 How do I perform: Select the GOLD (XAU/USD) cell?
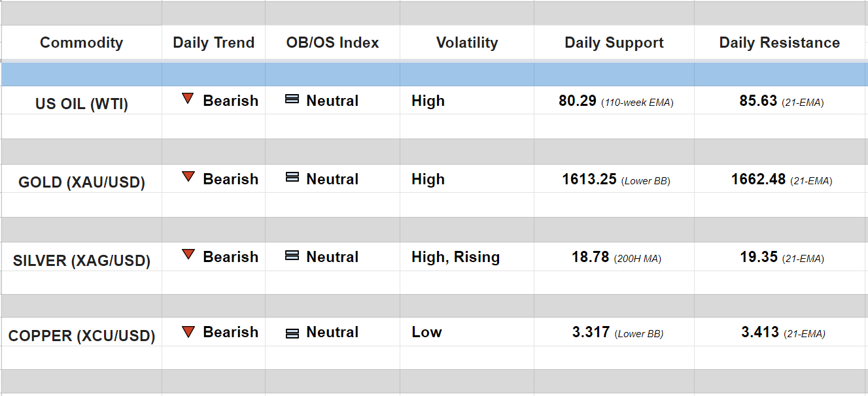[x=81, y=182]
